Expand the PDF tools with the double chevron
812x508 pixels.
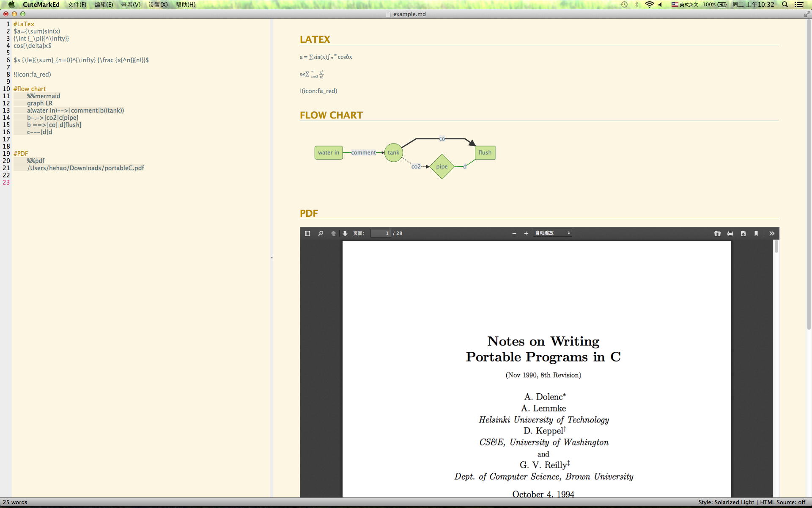[772, 233]
